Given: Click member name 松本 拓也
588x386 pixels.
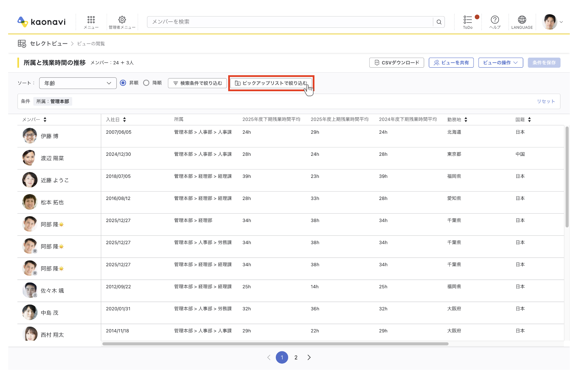Looking at the screenshot, I should pyautogui.click(x=52, y=203).
